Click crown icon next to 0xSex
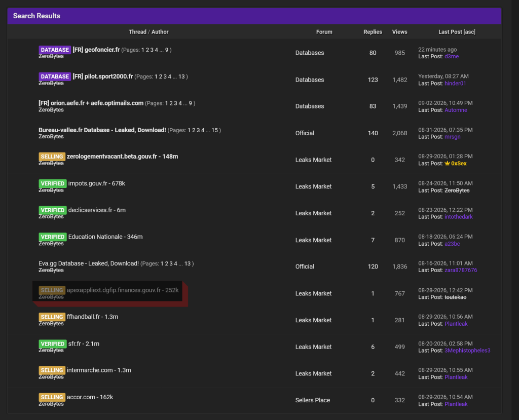 447,164
